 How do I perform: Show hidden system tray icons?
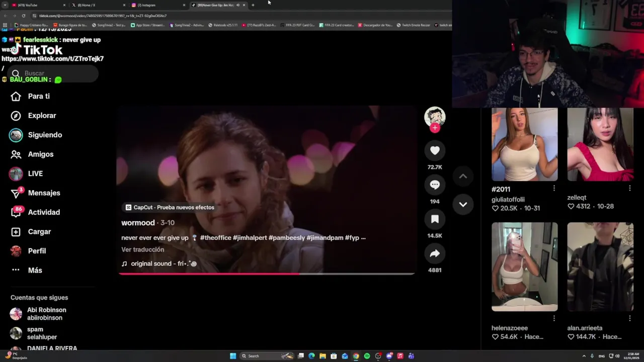585,356
